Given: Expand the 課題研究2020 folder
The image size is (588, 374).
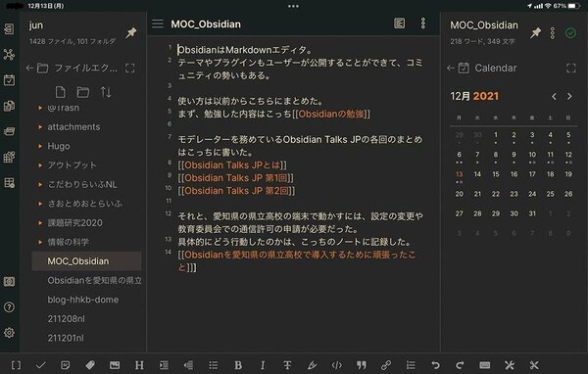Looking at the screenshot, I should pos(71,222).
